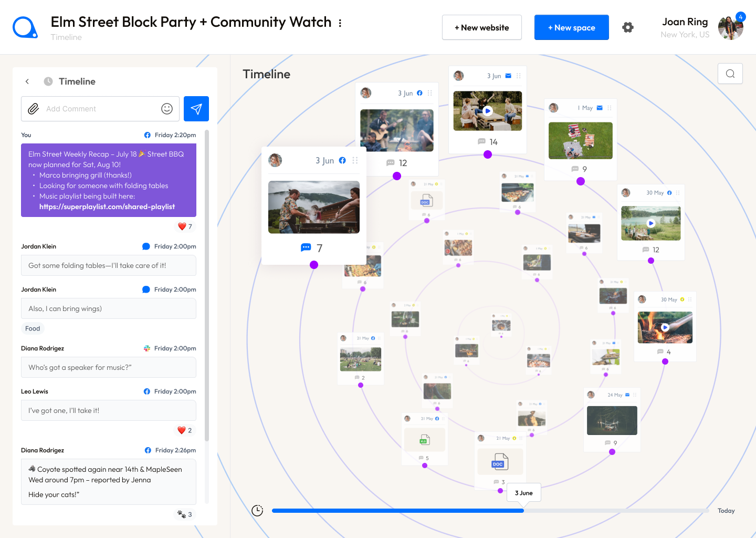This screenshot has width=756, height=538.
Task: Click the paperclip attachment icon
Action: tap(34, 109)
